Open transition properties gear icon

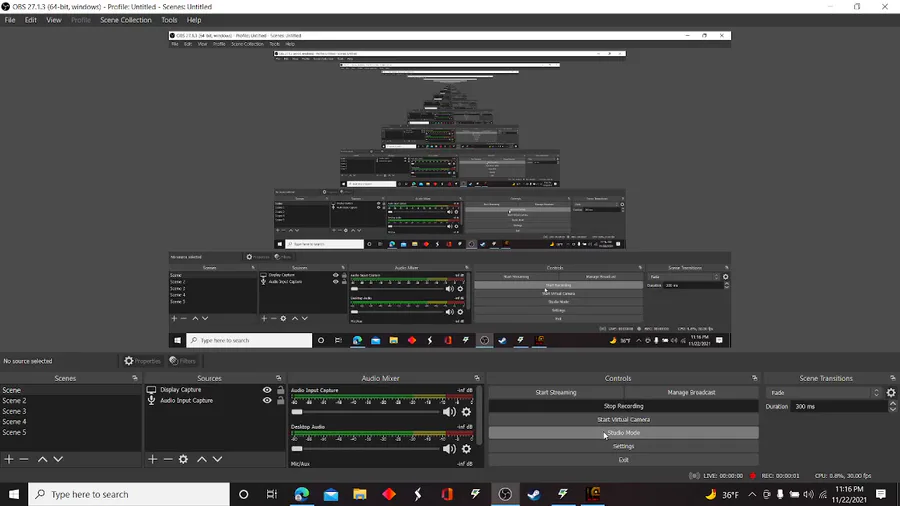(891, 393)
